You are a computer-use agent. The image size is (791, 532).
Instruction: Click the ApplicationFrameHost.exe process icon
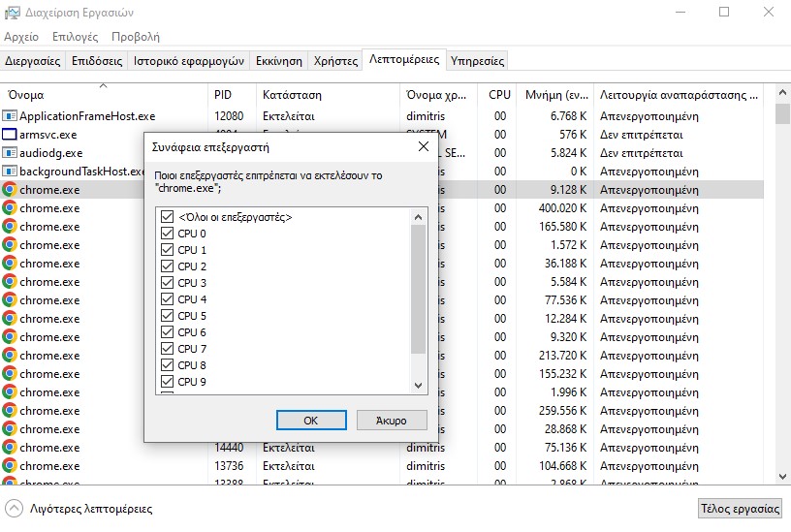tap(10, 116)
